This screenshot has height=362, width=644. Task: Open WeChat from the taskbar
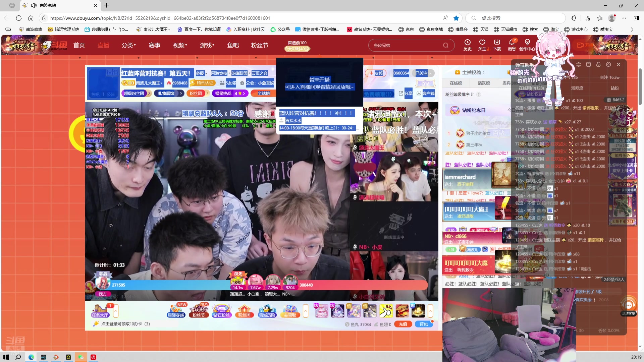coord(81,357)
